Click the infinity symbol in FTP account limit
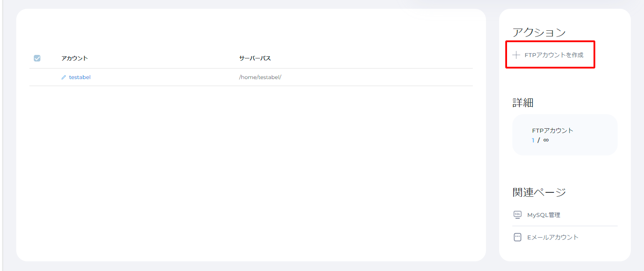 coord(546,140)
